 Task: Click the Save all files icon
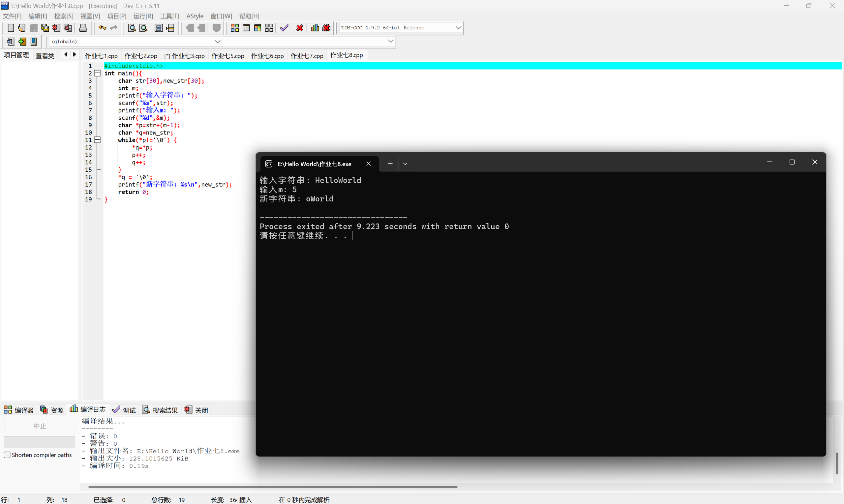coord(45,28)
